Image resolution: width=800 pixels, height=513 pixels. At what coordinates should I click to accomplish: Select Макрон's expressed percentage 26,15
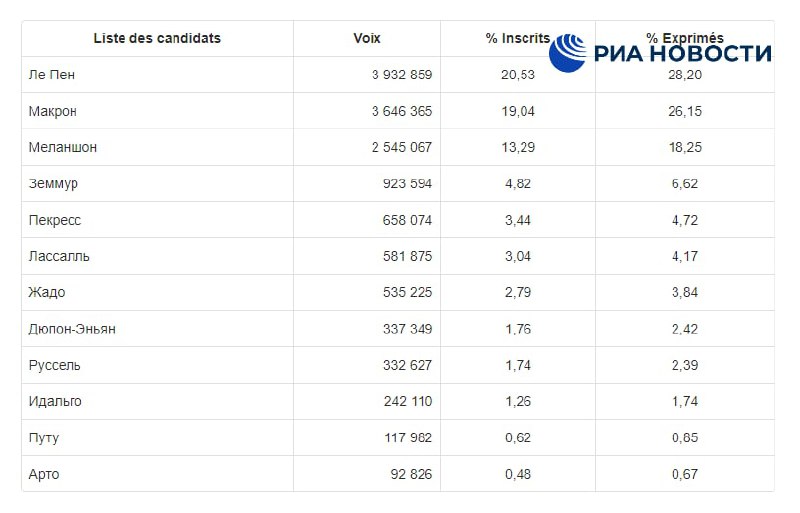pos(685,111)
